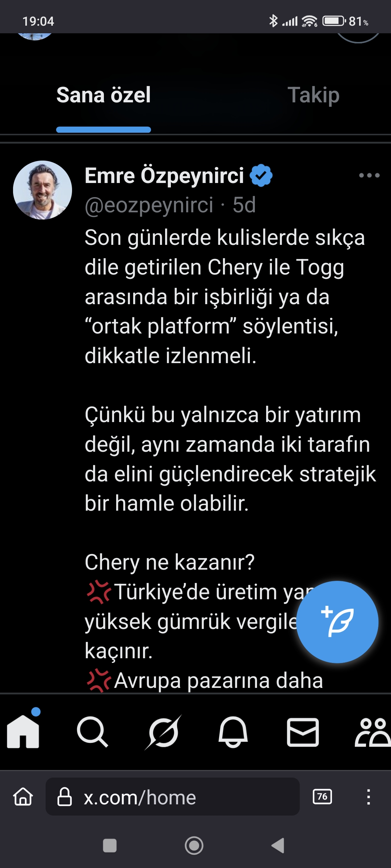Image resolution: width=391 pixels, height=868 pixels.
Task: Tap the Android back navigation triangle
Action: [278, 846]
